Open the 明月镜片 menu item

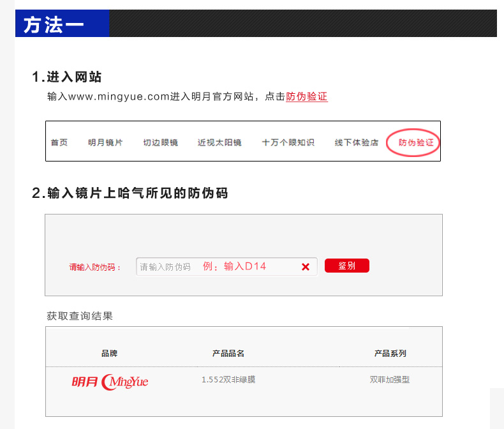coord(105,142)
